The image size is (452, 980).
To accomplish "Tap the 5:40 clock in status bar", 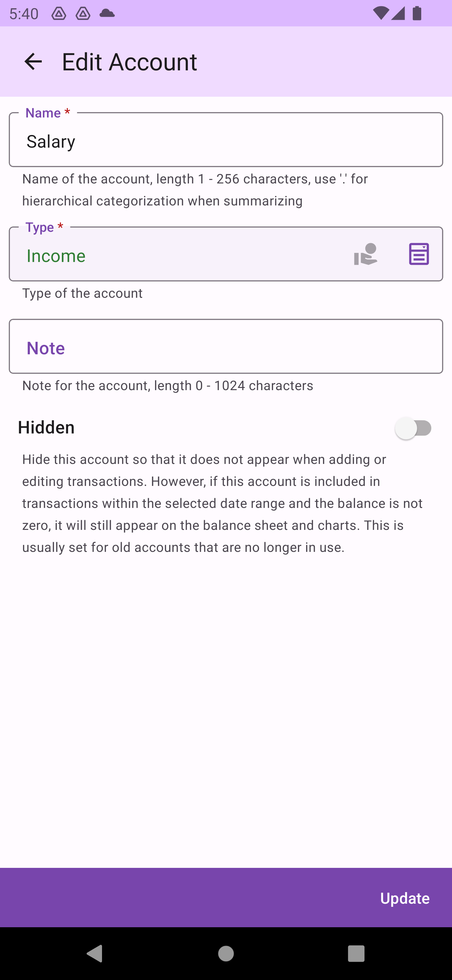I will (24, 14).
